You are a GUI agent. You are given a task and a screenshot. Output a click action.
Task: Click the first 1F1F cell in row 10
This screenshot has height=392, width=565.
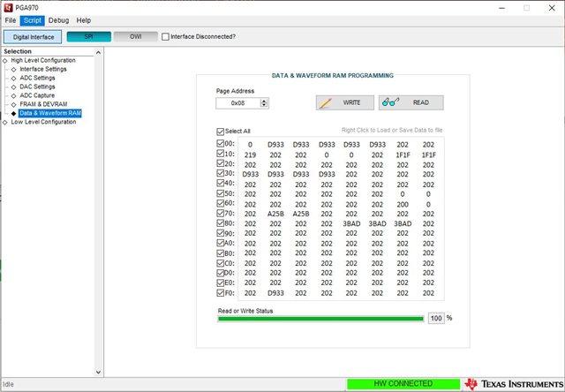point(403,155)
